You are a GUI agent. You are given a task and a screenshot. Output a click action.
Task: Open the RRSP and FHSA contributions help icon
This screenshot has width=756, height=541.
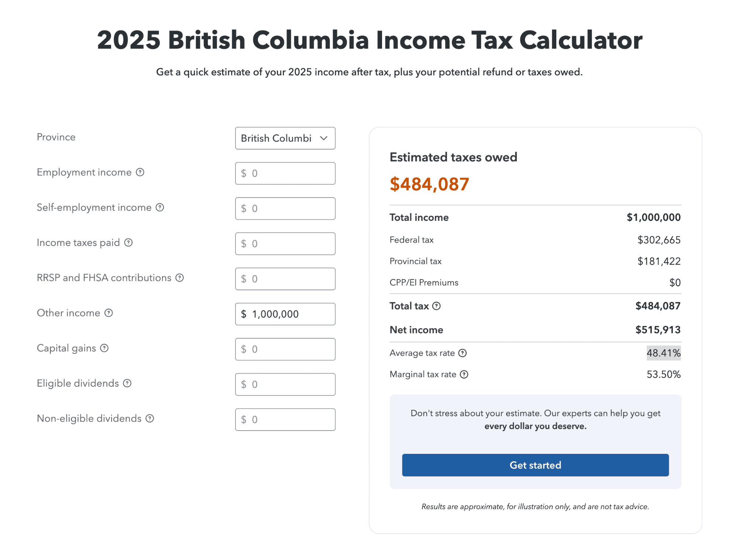(180, 277)
